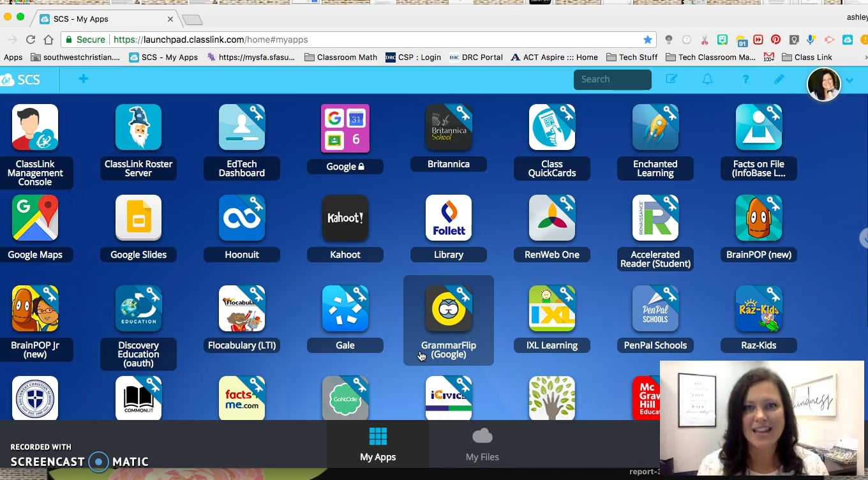
Task: Launch the Gale app
Action: point(345,309)
